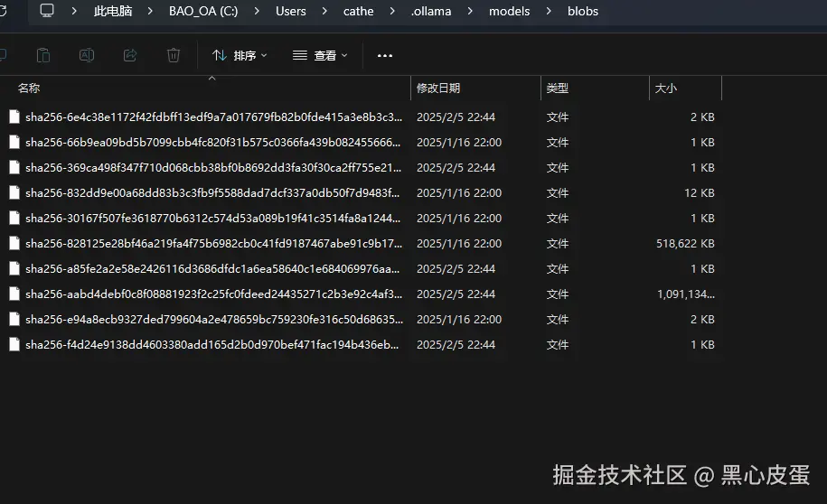Image resolution: width=827 pixels, height=504 pixels.
Task: Click the file icon of sha256-e94a8ecb
Action: click(14, 320)
